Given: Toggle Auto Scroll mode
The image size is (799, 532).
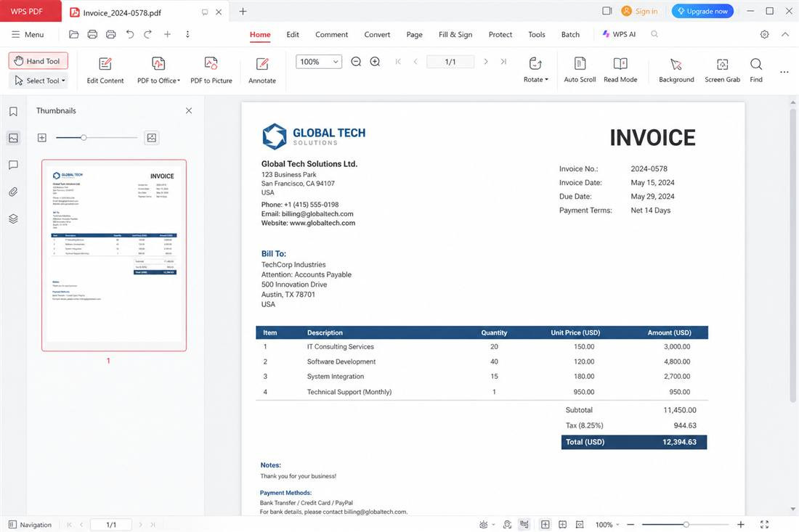Looking at the screenshot, I should 580,70.
